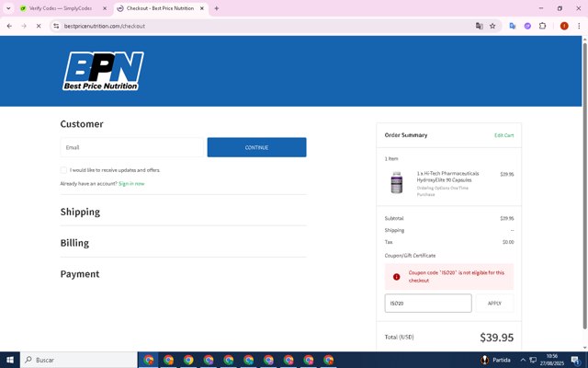This screenshot has height=368, width=588.
Task: Click the Shipping section heading
Action: point(80,212)
